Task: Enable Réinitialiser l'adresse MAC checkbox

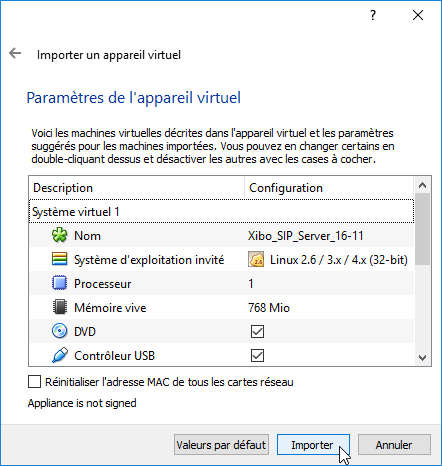Action: (x=34, y=382)
